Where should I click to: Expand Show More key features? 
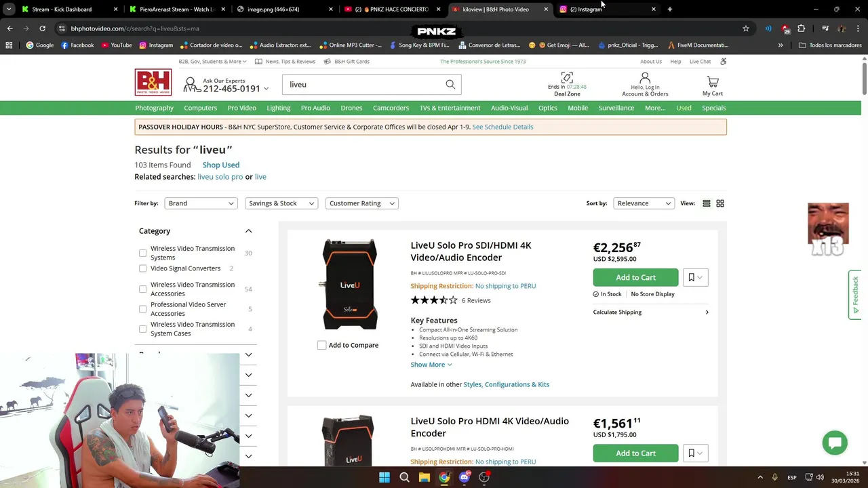[x=431, y=365]
